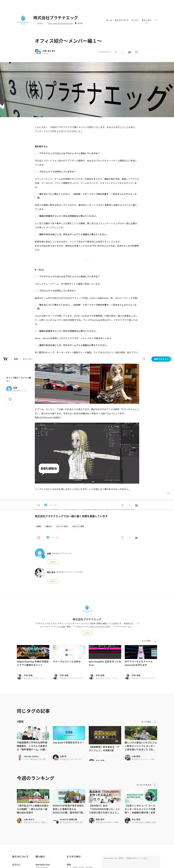
Task: Open Non-fungible 広告 story thumbnail
Action: click(105, 652)
